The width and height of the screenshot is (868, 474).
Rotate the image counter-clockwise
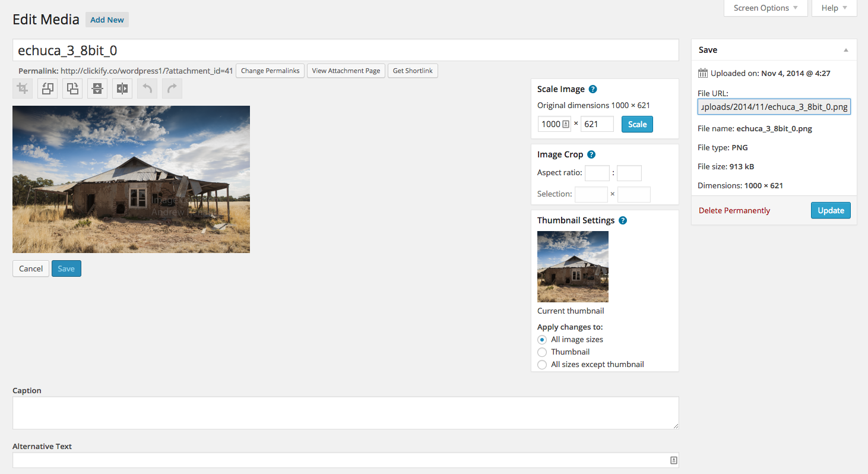pyautogui.click(x=47, y=88)
